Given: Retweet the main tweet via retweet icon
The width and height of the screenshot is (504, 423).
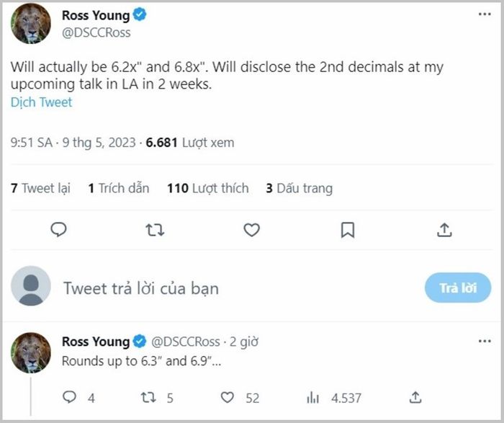Looking at the screenshot, I should pos(155,230).
